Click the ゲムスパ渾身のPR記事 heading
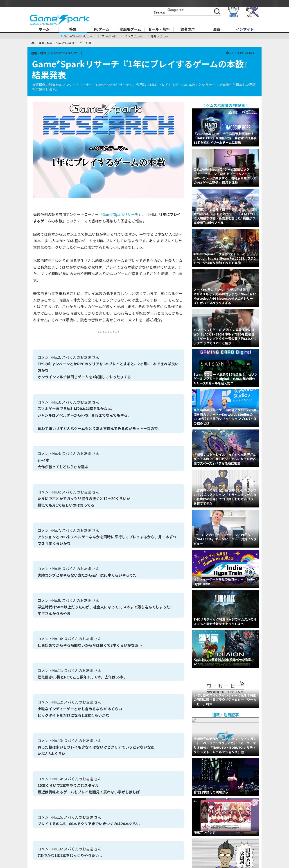Image resolution: width=289 pixels, height=868 pixels. click(x=225, y=105)
